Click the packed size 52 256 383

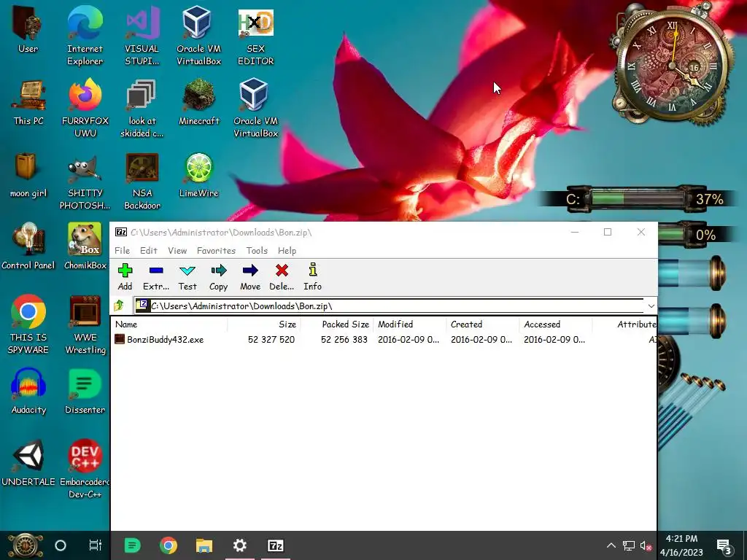[x=344, y=340]
